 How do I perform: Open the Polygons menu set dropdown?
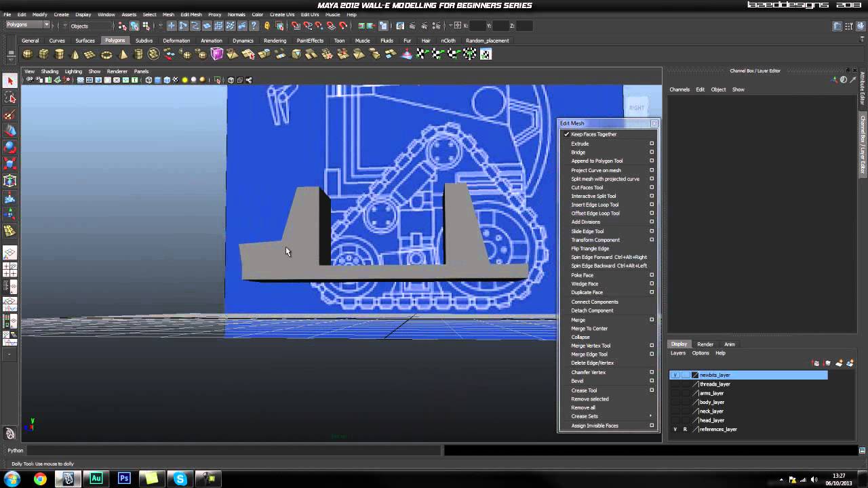[x=28, y=25]
